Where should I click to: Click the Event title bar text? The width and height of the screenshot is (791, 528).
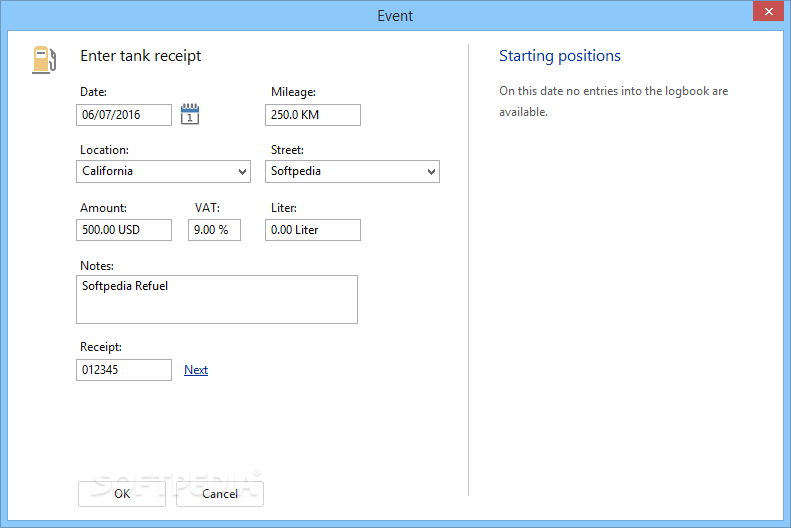395,16
